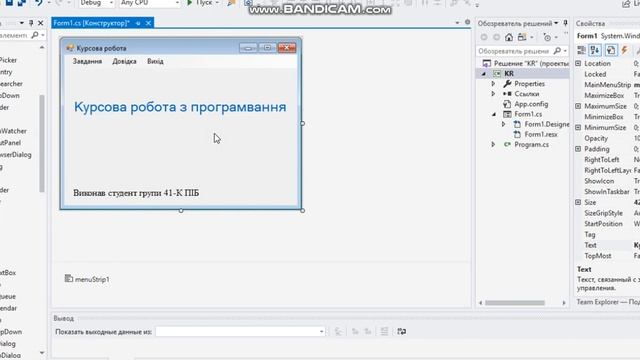
Task: Expand the MinimumSize property
Action: [x=578, y=127]
